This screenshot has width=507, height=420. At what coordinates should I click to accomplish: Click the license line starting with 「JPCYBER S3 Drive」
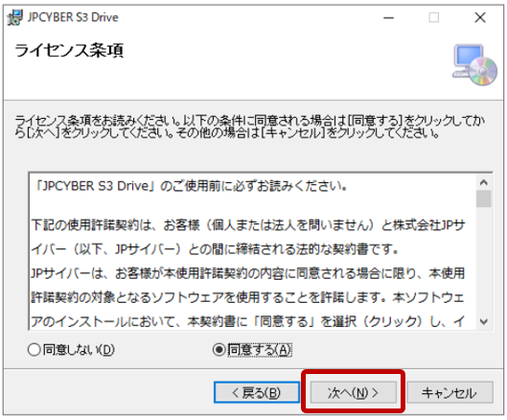[x=191, y=186]
